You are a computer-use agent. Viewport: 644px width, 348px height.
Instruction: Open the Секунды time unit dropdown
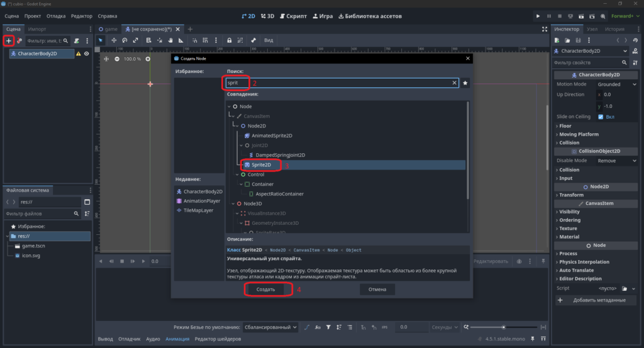click(445, 327)
